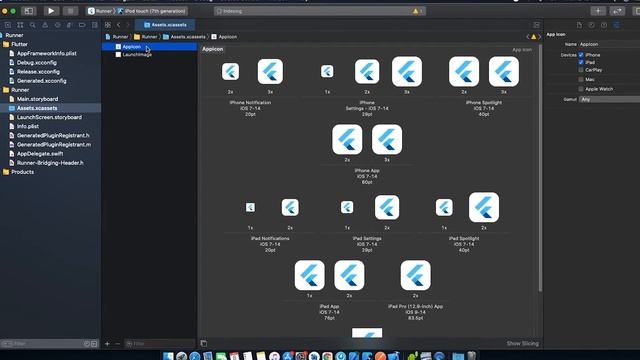Select the iPhone Notification 2x icon slot
Viewport: 640px width, 360px height.
(x=230, y=72)
